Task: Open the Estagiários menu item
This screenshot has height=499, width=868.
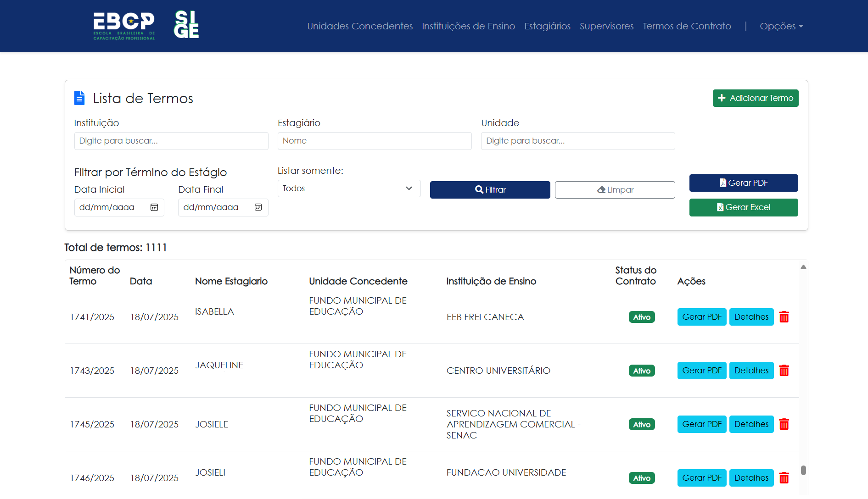Action: (x=547, y=26)
